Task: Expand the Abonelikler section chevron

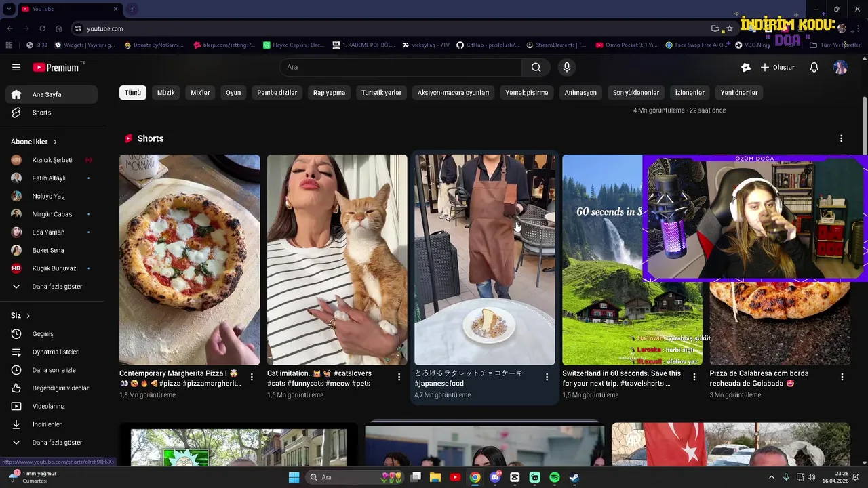Action: point(55,142)
